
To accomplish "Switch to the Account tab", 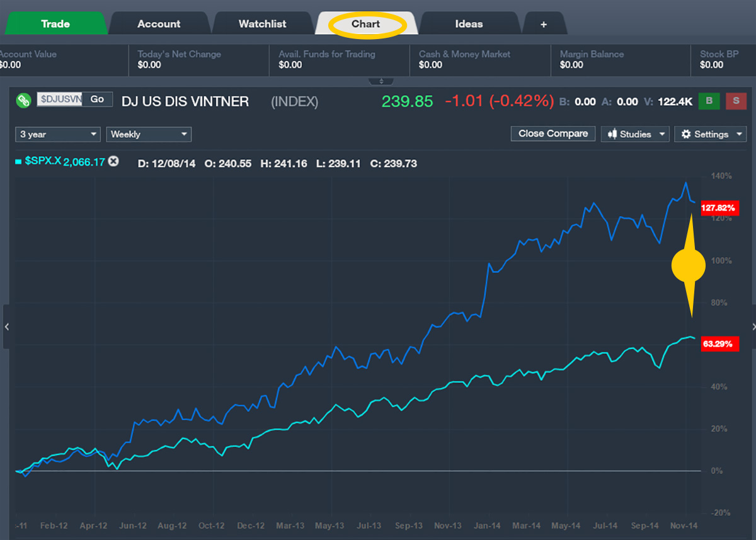I will pos(159,24).
